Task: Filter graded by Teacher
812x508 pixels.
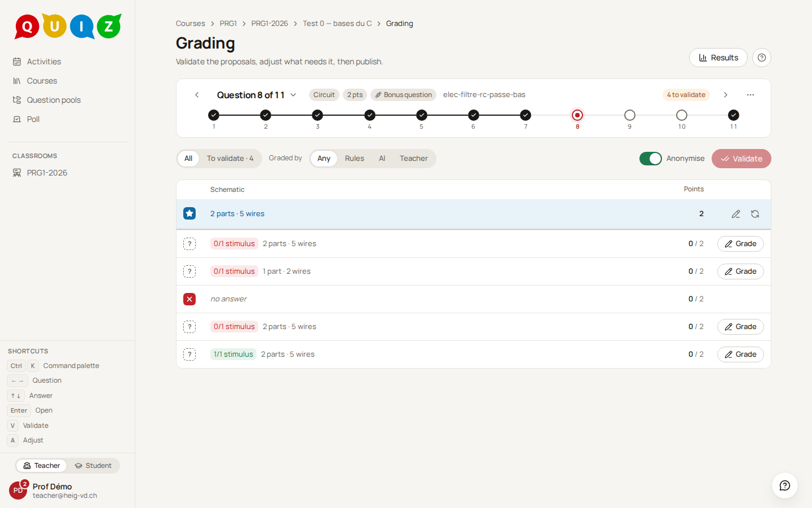Action: click(414, 159)
